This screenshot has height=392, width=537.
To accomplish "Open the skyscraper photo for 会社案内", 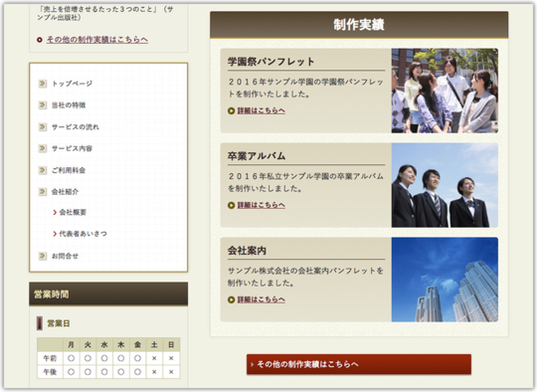I will point(445,280).
